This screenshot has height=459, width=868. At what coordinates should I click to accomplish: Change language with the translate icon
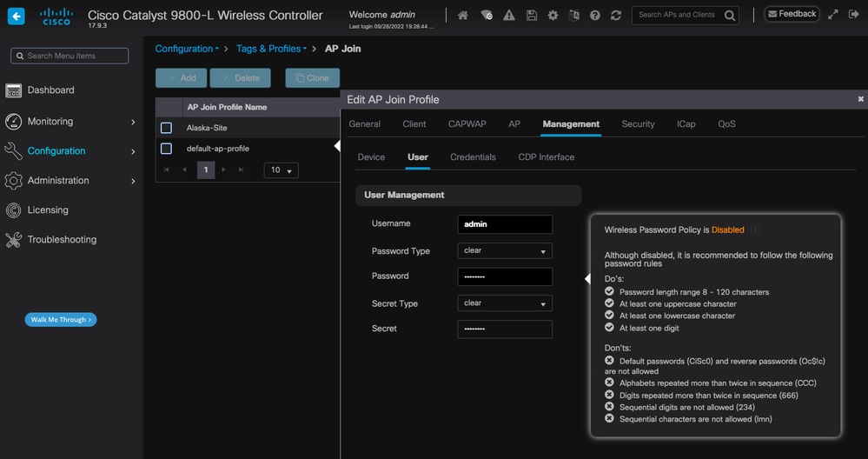574,16
